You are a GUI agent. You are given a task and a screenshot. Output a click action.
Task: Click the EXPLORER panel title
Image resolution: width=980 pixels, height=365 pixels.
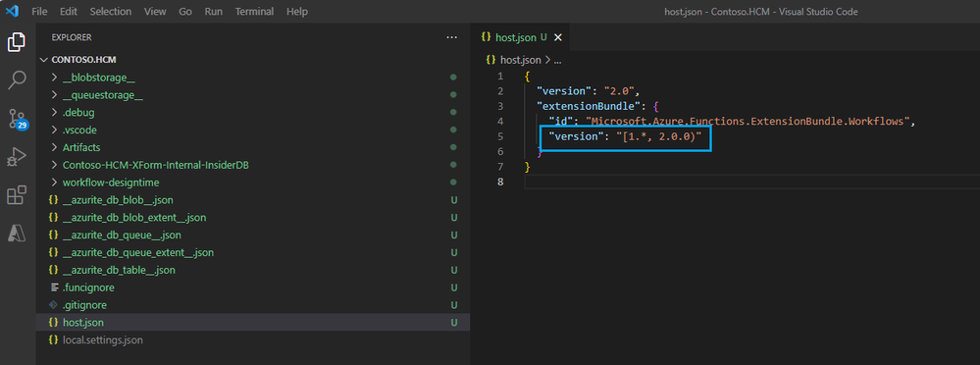pos(72,37)
